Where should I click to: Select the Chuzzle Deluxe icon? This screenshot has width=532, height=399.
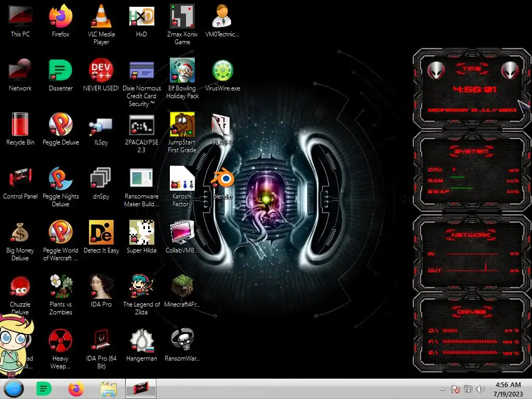click(x=20, y=295)
